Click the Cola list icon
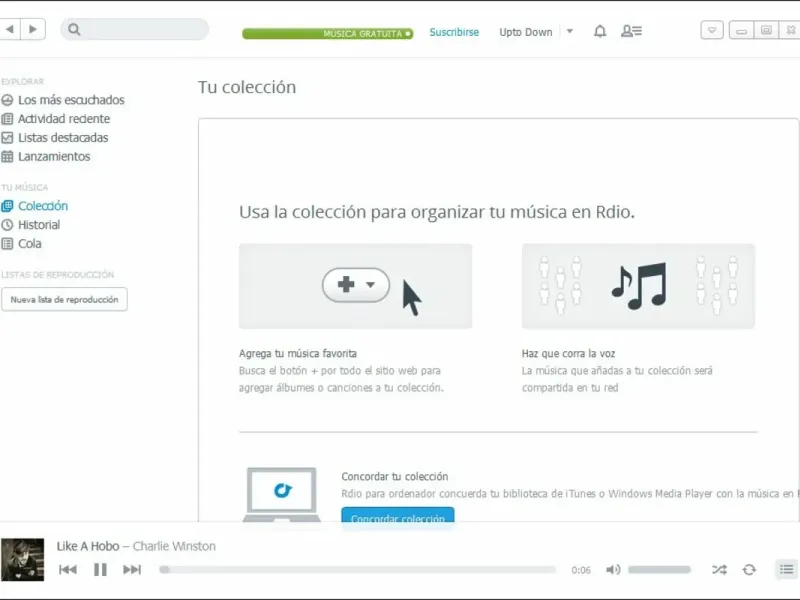Screen dimensions: 800x600 coord(7,244)
